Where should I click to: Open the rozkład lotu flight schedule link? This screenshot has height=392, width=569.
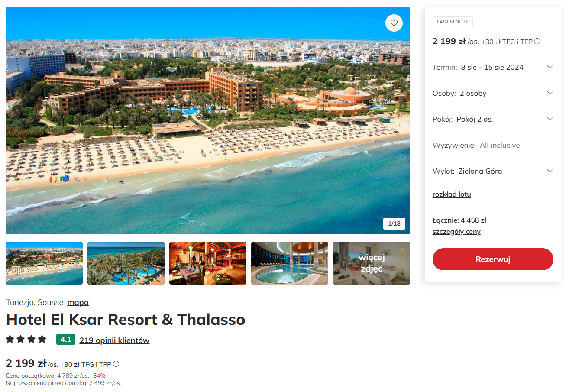click(452, 194)
